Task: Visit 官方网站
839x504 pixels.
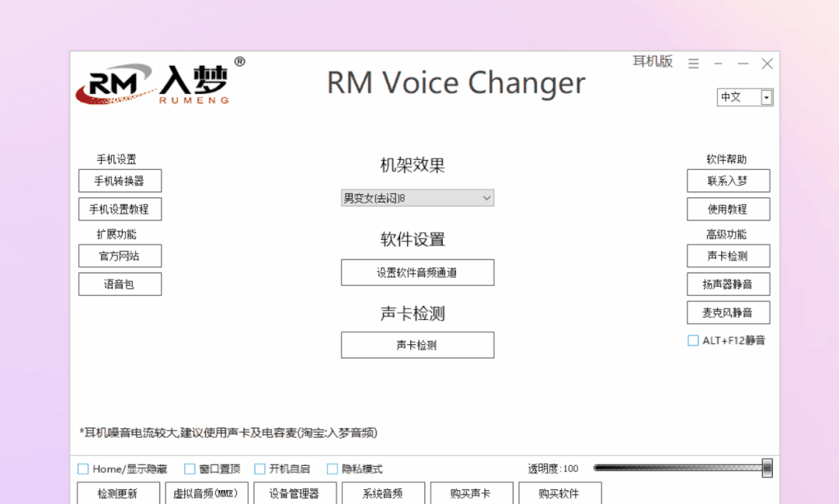Action: (x=120, y=255)
